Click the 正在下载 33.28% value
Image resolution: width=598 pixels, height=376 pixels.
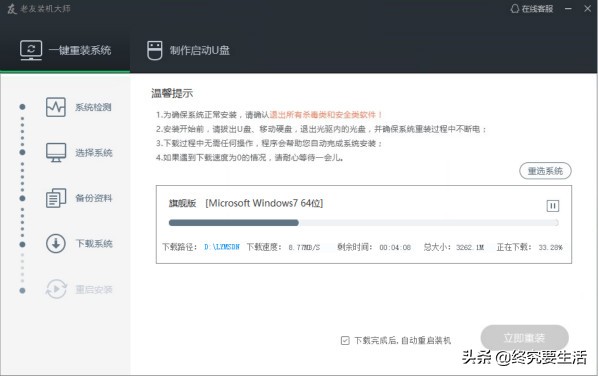[550, 247]
